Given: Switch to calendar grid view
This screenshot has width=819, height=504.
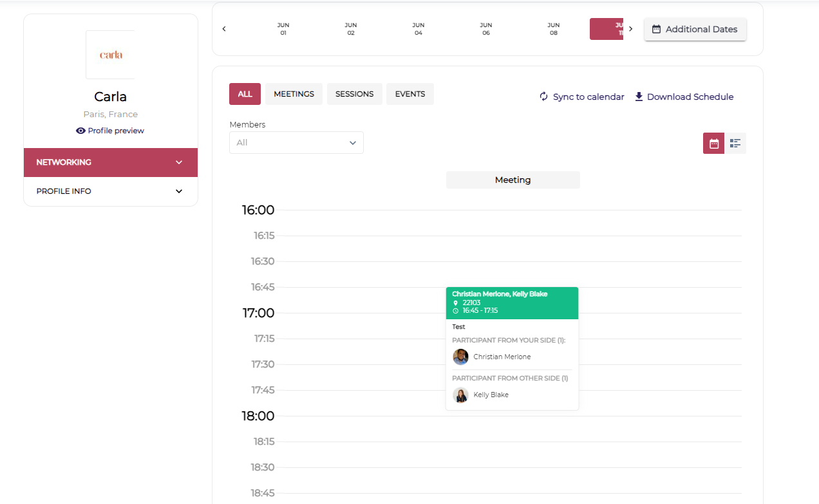Looking at the screenshot, I should tap(713, 144).
